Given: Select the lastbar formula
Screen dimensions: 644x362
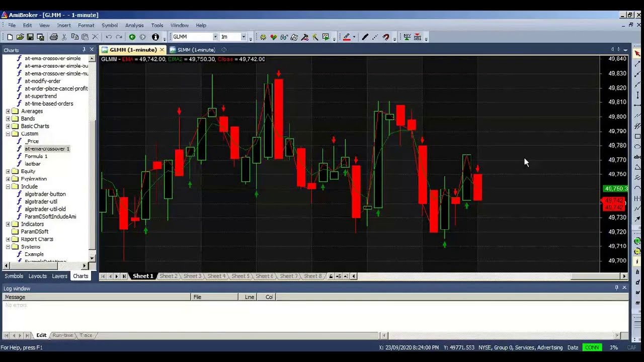Looking at the screenshot, I should click(x=33, y=164).
